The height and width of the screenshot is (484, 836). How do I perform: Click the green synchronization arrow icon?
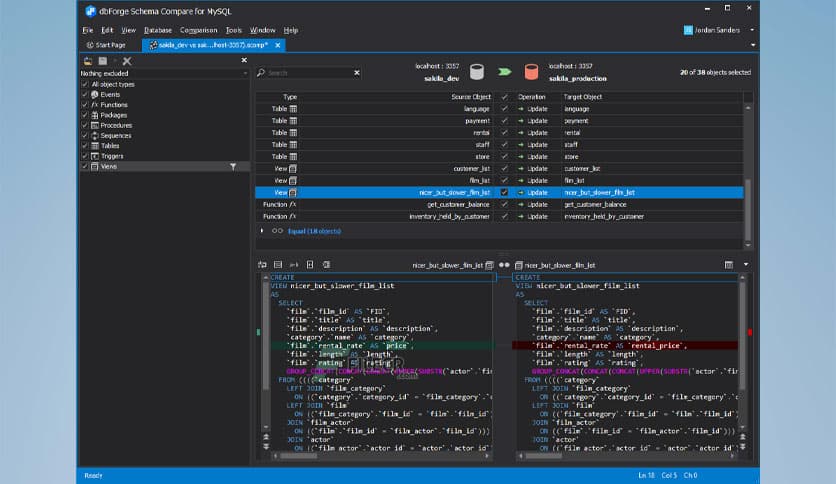point(504,71)
